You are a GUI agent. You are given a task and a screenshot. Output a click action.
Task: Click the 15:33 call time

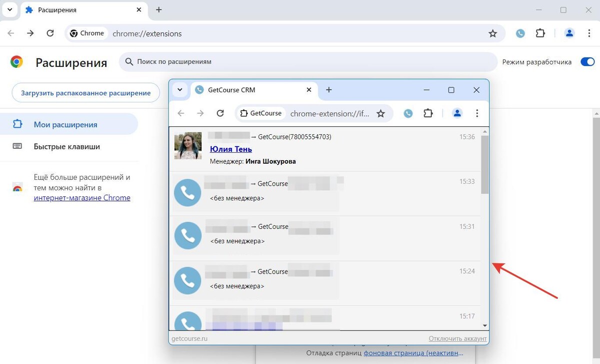(467, 182)
